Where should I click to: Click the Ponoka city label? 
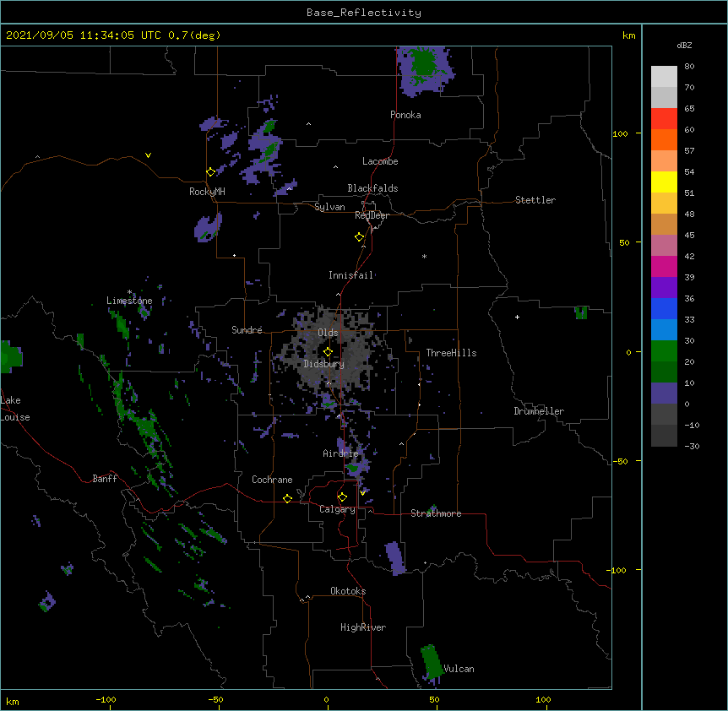pos(405,115)
